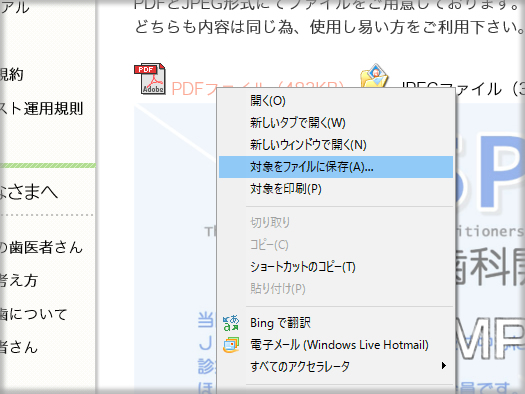Click the Bing translate accelerator icon
This screenshot has height=394, width=525.
(x=231, y=323)
